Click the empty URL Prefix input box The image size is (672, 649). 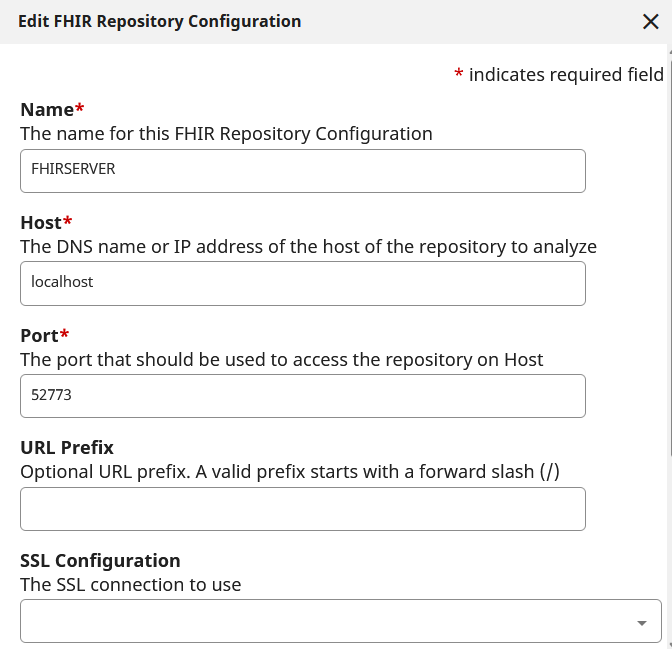click(302, 509)
